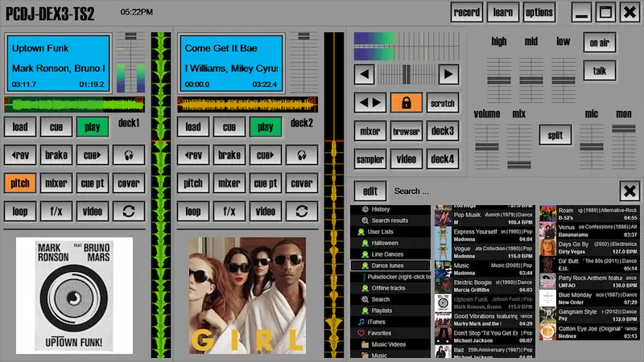Click the Uptown Funk album cover thumbnail
This screenshot has height=362, width=644.
coord(75,295)
